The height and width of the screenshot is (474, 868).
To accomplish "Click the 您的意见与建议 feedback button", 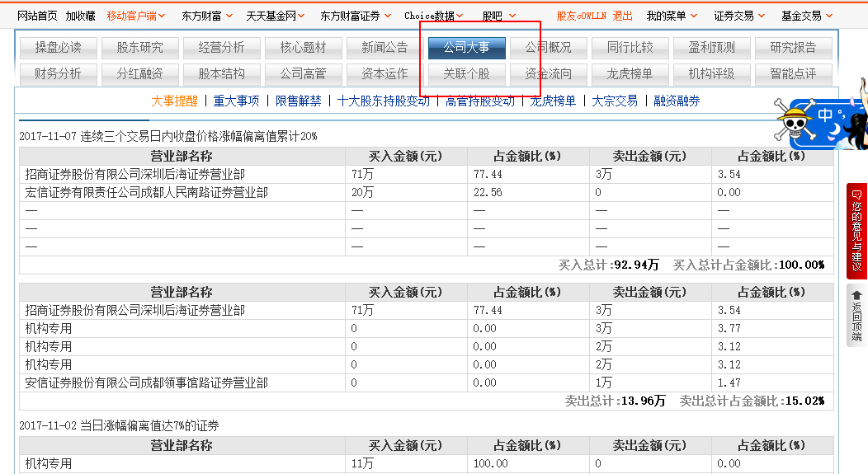I will click(x=856, y=231).
